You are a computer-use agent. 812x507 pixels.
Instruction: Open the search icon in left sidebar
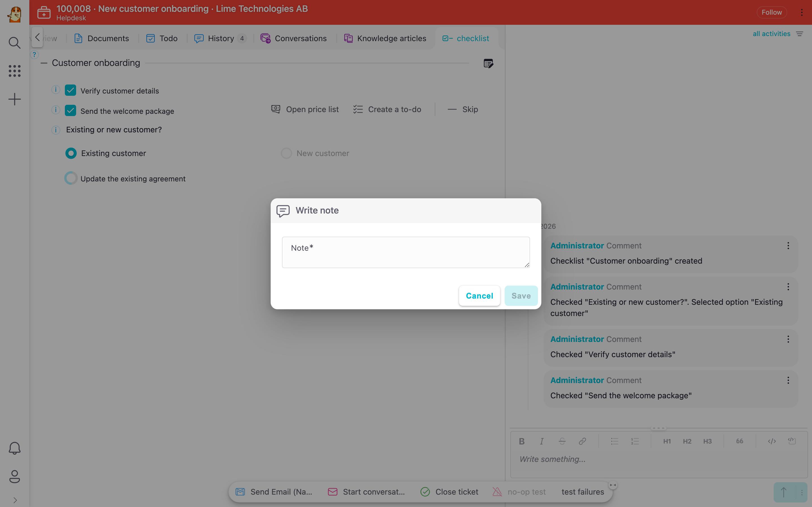(x=14, y=43)
